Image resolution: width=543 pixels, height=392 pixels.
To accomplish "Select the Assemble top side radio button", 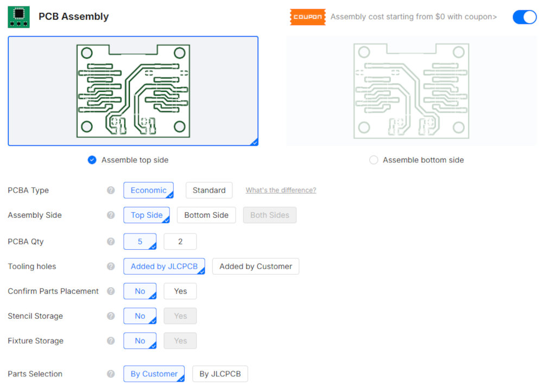I will pos(92,160).
